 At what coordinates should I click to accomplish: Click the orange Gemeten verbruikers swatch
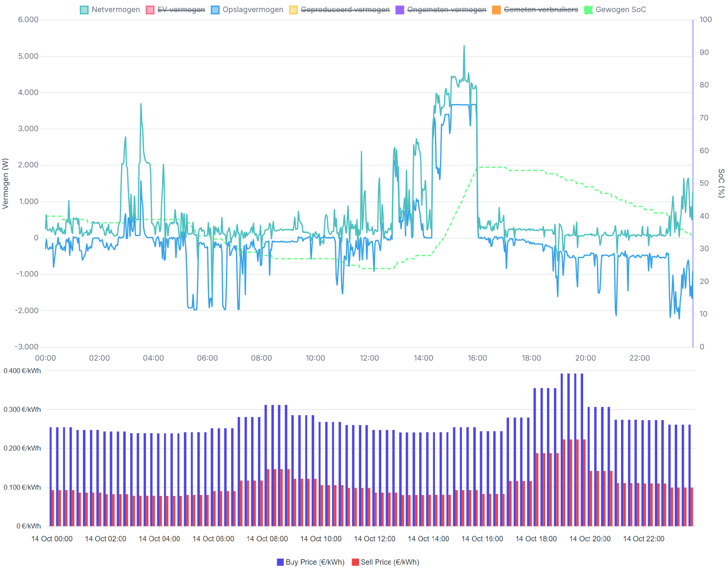click(496, 10)
